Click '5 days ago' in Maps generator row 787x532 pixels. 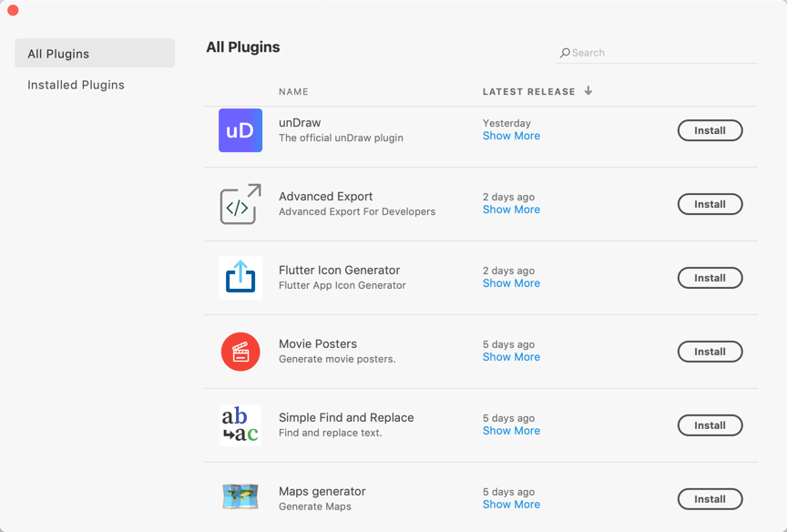point(508,492)
